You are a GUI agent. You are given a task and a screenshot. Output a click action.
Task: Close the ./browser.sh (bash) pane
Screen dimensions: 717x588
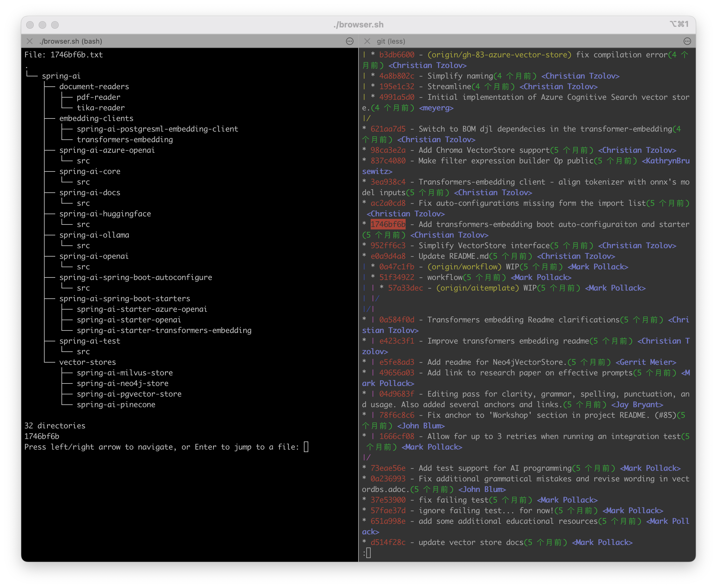click(30, 41)
